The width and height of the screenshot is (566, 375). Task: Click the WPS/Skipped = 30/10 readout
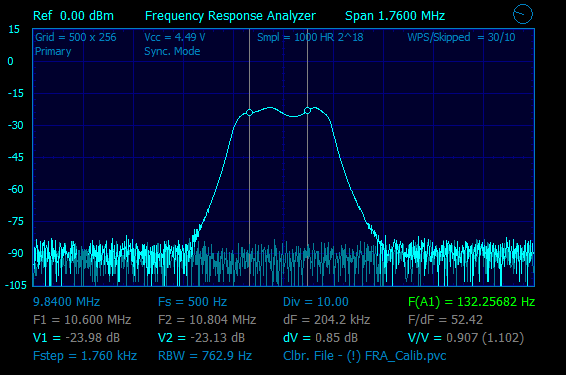461,37
